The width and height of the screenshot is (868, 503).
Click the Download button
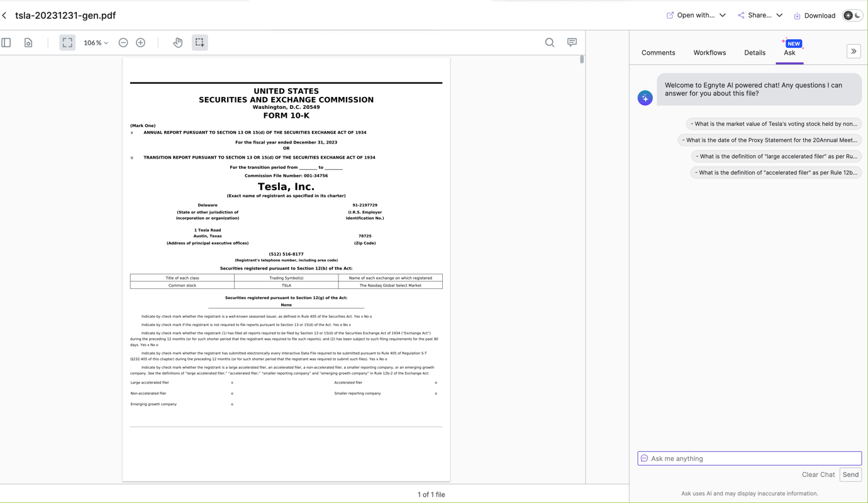tap(815, 15)
